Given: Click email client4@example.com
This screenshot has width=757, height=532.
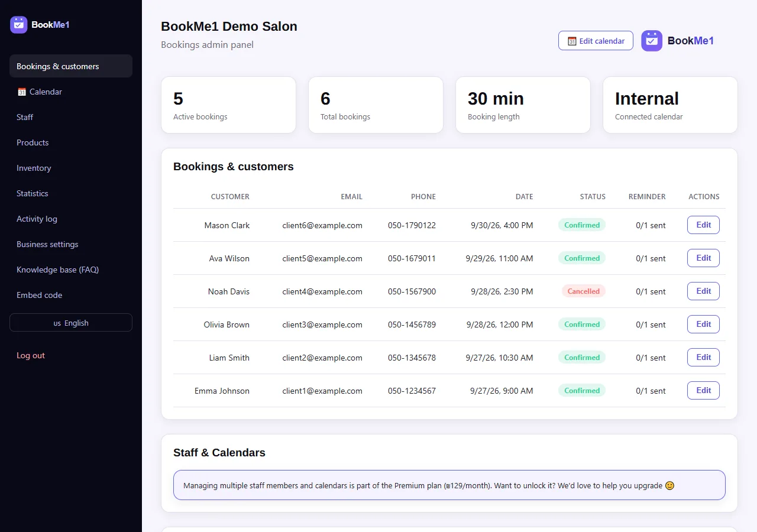Looking at the screenshot, I should coord(322,291).
